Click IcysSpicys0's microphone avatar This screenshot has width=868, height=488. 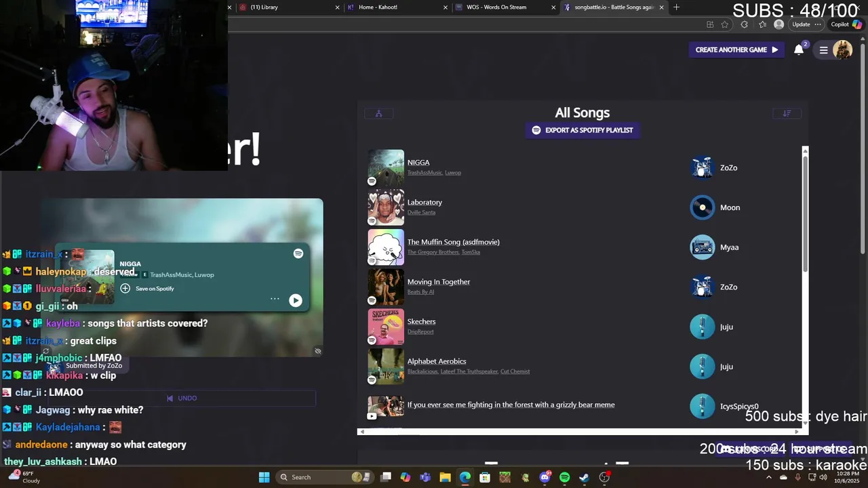[x=702, y=406]
